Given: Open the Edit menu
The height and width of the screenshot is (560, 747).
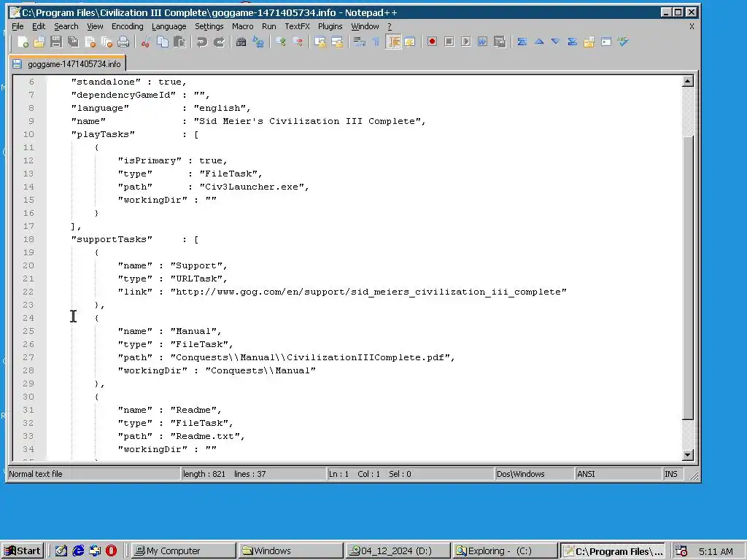Looking at the screenshot, I should (39, 27).
